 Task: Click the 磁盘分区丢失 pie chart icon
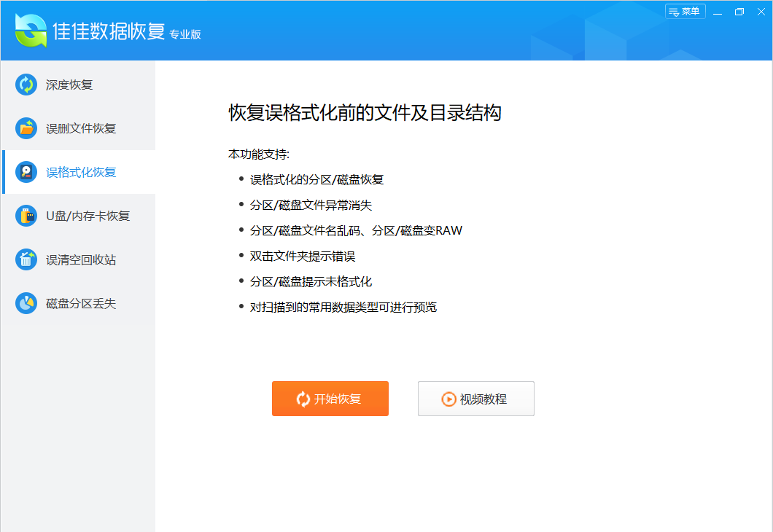pos(26,303)
